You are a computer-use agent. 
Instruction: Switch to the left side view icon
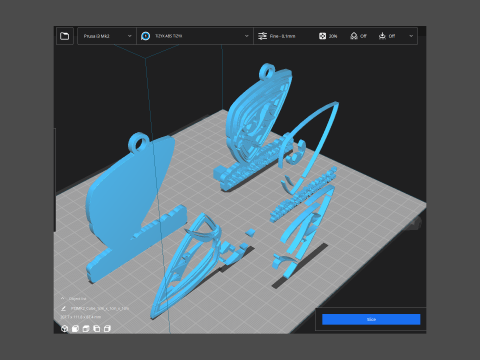tap(97, 329)
